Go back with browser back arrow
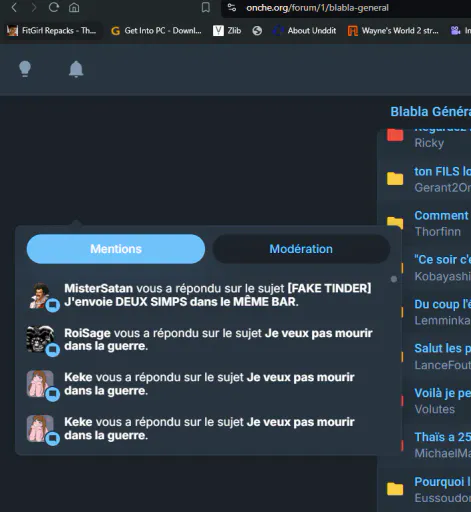The height and width of the screenshot is (512, 471). tap(14, 7)
